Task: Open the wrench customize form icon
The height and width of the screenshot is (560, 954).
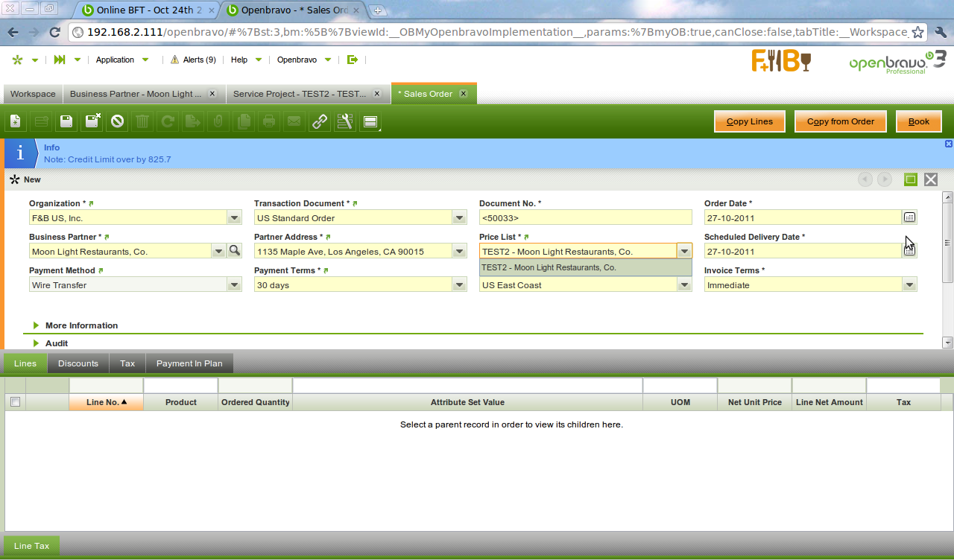Action: click(x=344, y=121)
